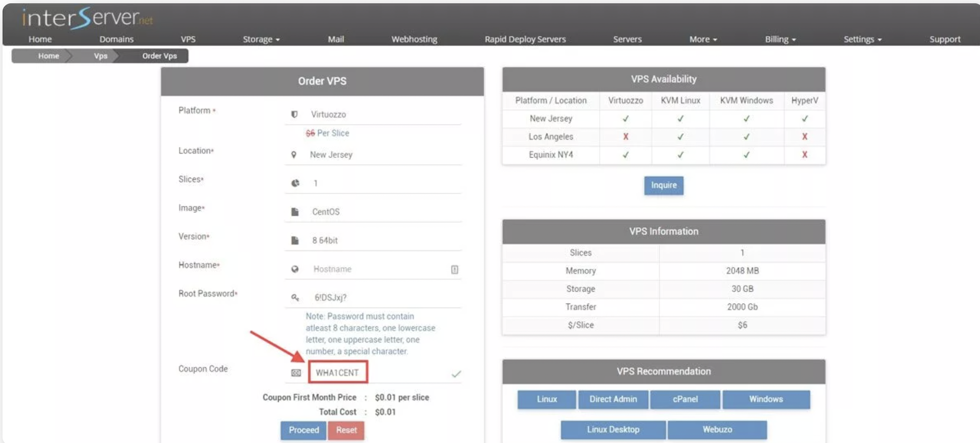Image resolution: width=980 pixels, height=443 pixels.
Task: Open Servers in the top navigation
Action: (627, 39)
